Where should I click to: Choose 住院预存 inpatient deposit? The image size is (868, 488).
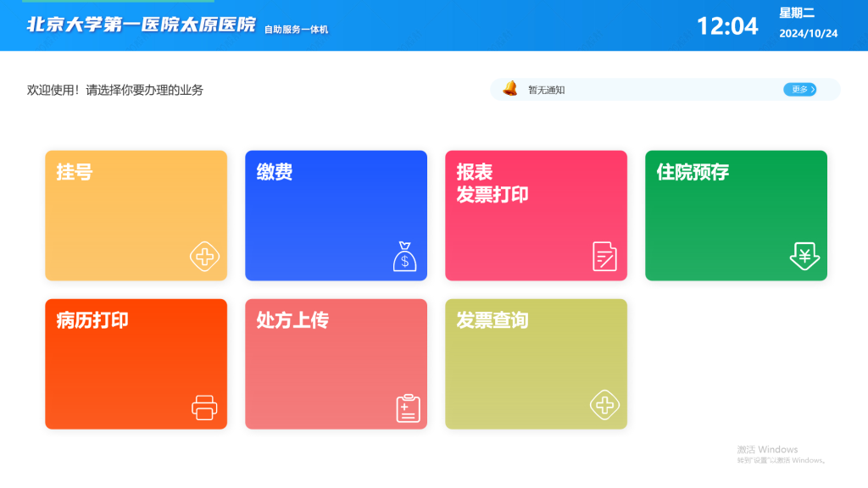737,215
